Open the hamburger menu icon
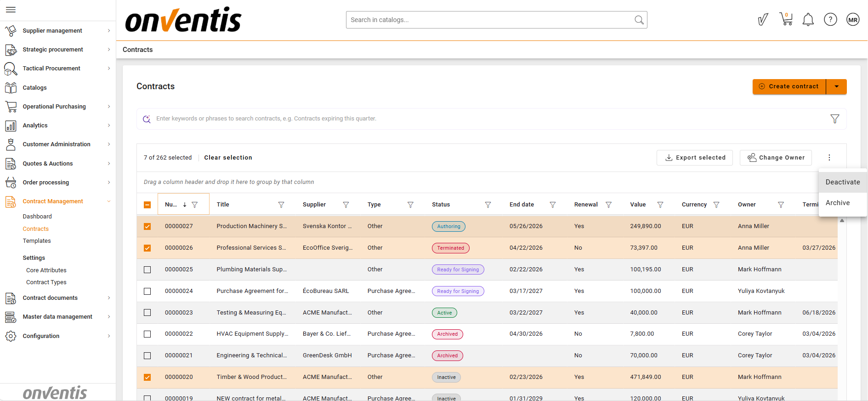The height and width of the screenshot is (401, 868). [x=11, y=10]
